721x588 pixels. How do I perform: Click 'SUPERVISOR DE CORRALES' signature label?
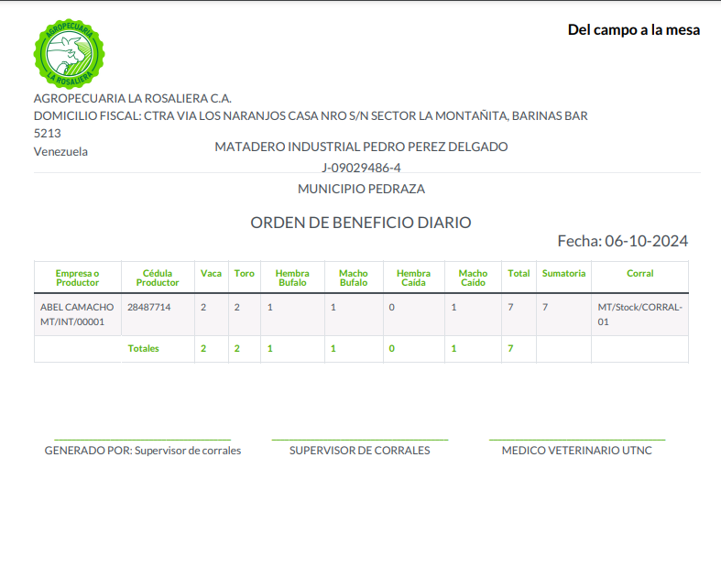[359, 451]
